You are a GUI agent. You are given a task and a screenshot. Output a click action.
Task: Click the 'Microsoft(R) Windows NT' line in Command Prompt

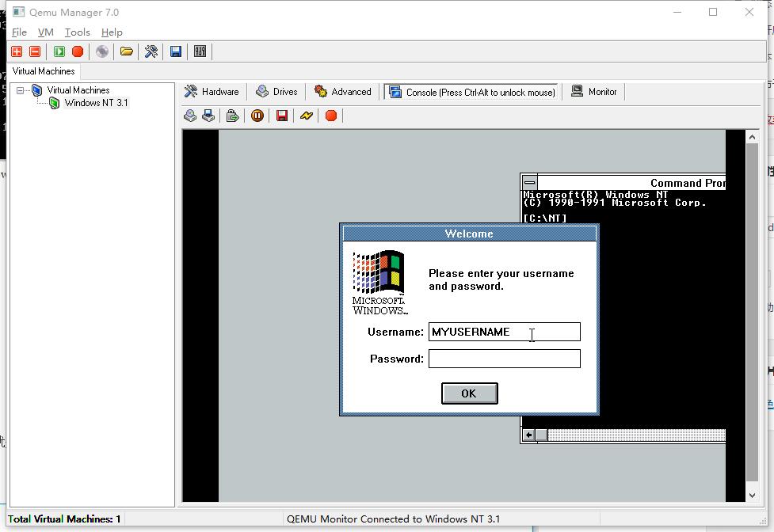(x=595, y=195)
